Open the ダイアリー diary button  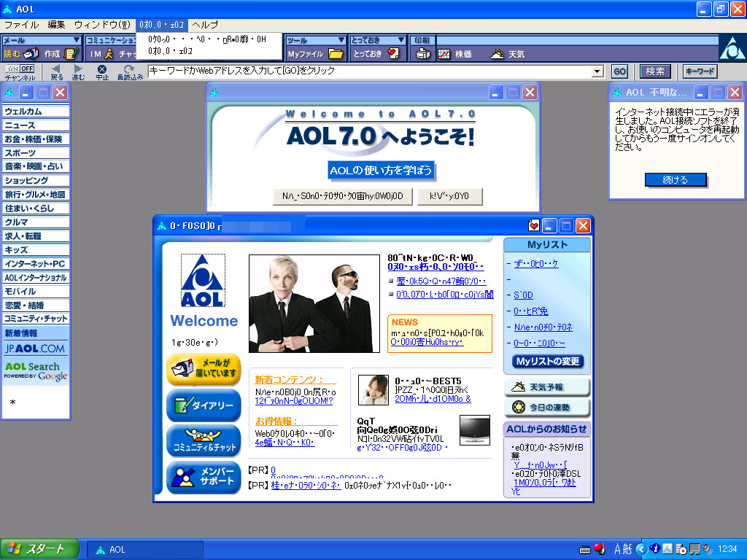pos(204,405)
